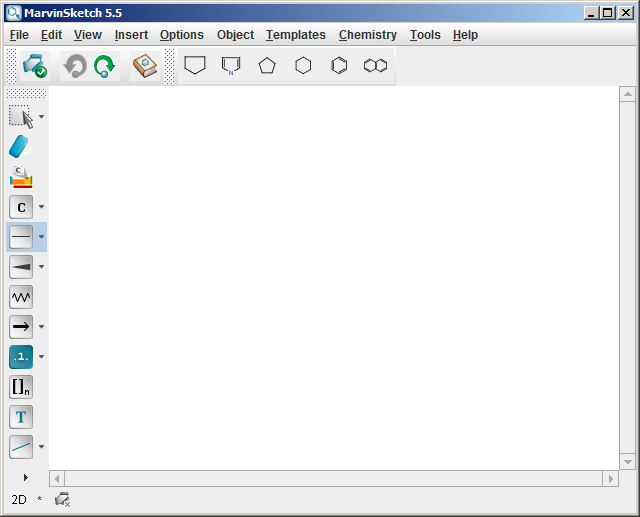Image resolution: width=640 pixels, height=517 pixels.
Task: Click the vertical scrollbar down arrow
Action: coord(627,462)
